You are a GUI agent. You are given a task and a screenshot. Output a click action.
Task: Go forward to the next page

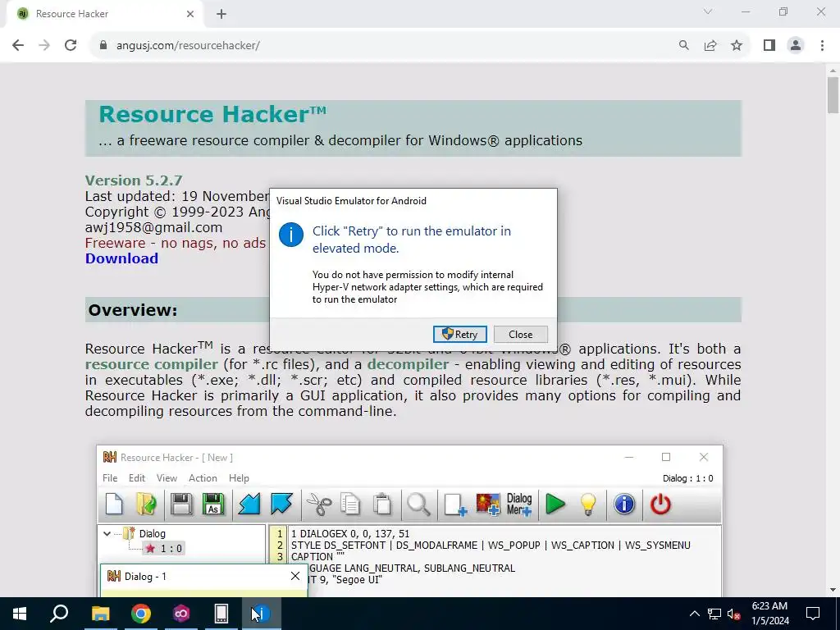44,46
